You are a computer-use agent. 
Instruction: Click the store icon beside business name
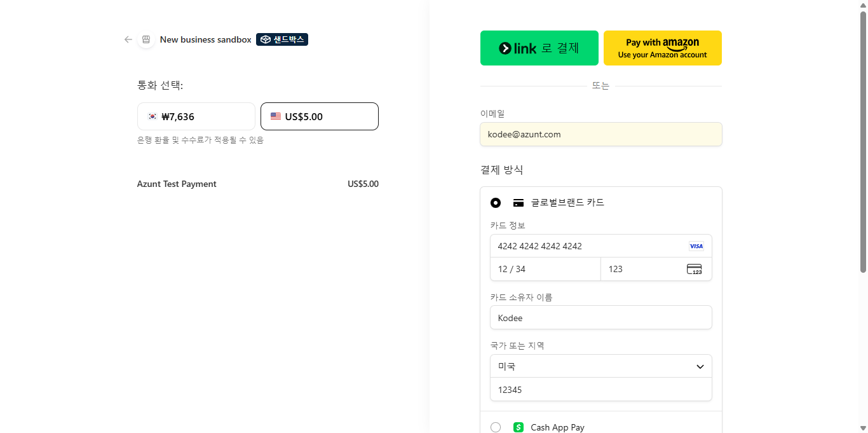(146, 39)
